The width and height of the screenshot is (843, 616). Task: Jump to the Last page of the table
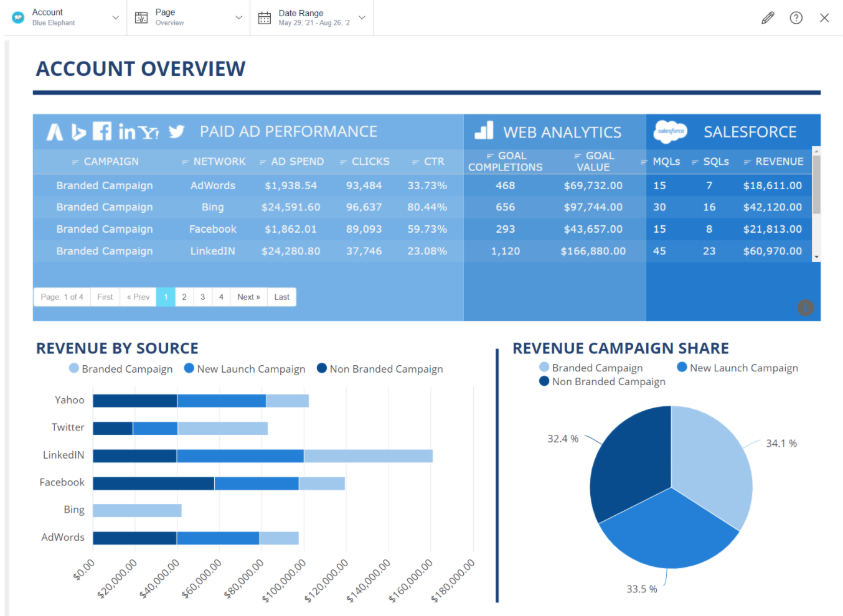(x=281, y=297)
